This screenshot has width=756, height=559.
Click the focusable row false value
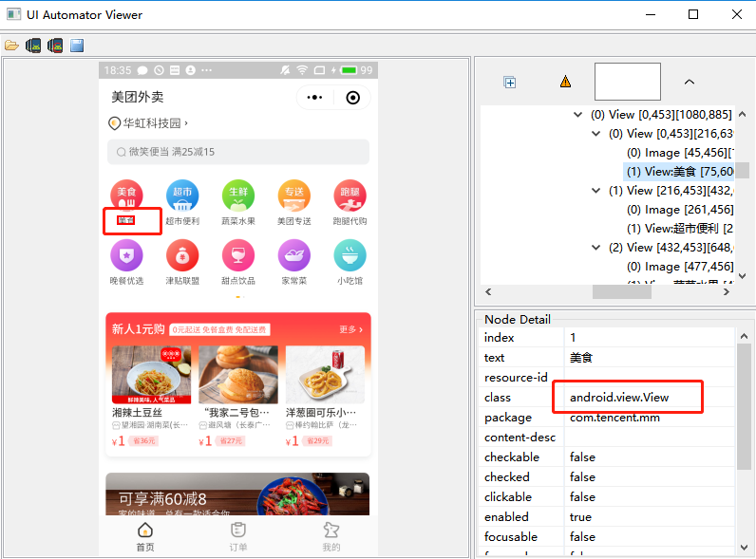coord(582,537)
